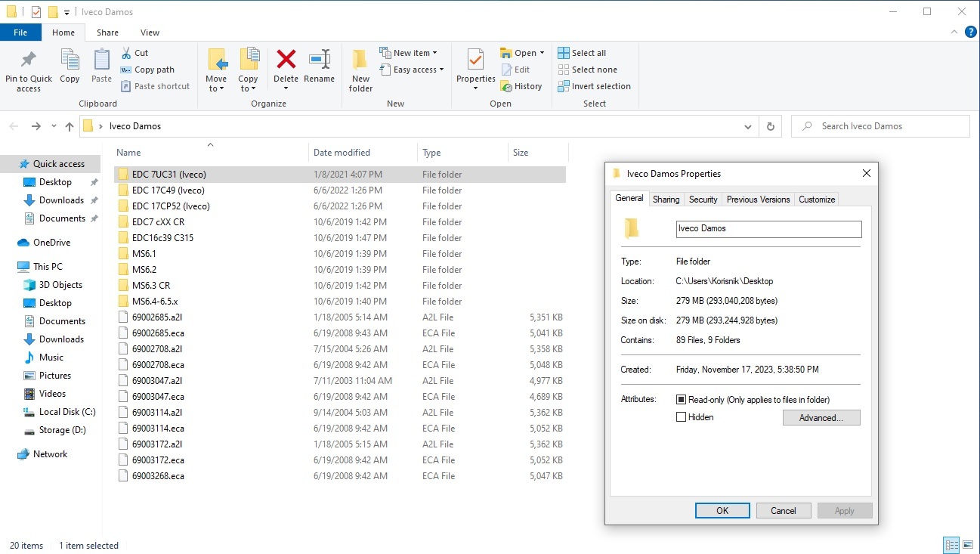Image resolution: width=980 pixels, height=554 pixels.
Task: Open OneDrive in navigation pane
Action: coord(51,243)
